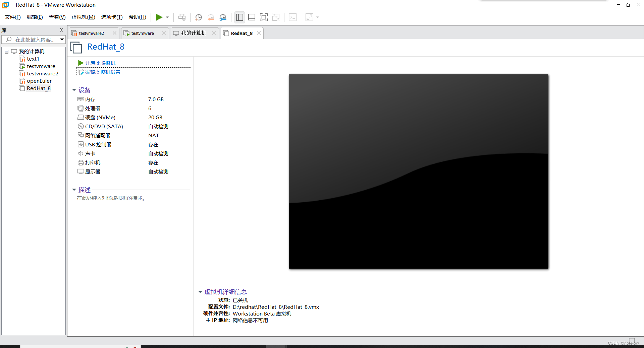Close the testvmware2 tab
644x348 pixels.
pyautogui.click(x=114, y=33)
